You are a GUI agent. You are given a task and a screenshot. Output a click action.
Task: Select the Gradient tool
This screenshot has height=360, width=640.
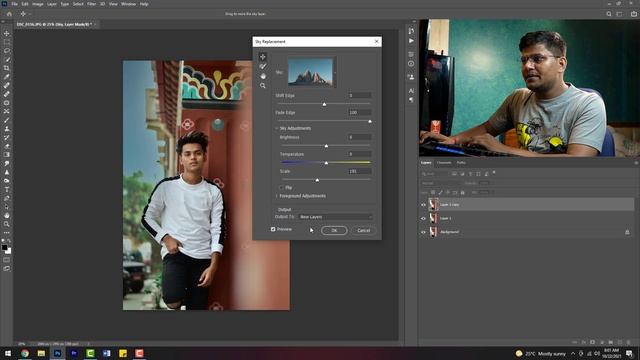(x=7, y=154)
